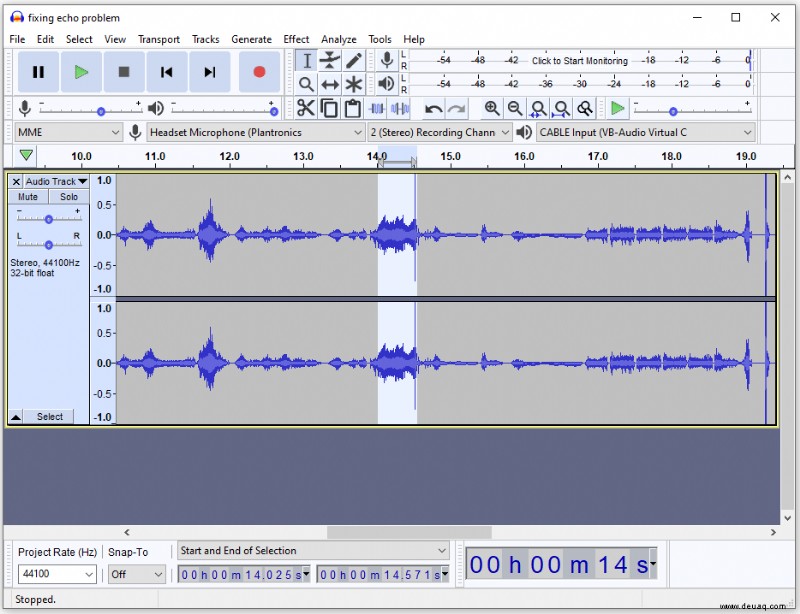Screen dimensions: 800x614
Task: Select the Draw pencil tool
Action: pos(354,61)
